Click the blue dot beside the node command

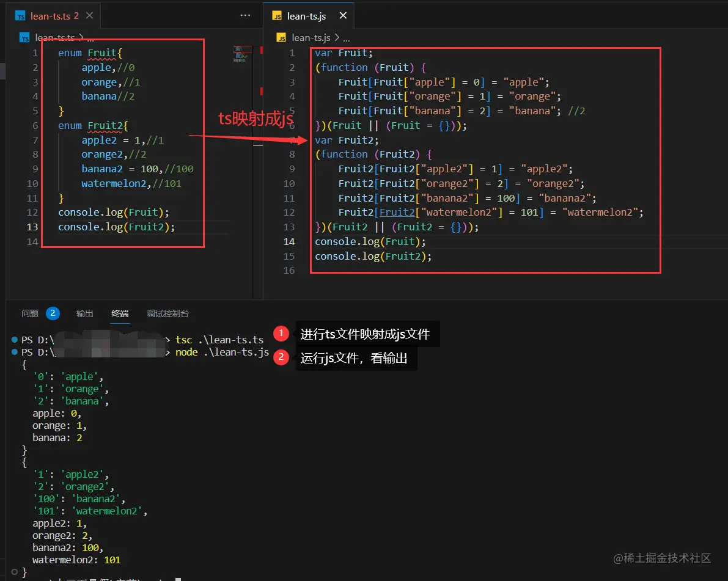(15, 352)
